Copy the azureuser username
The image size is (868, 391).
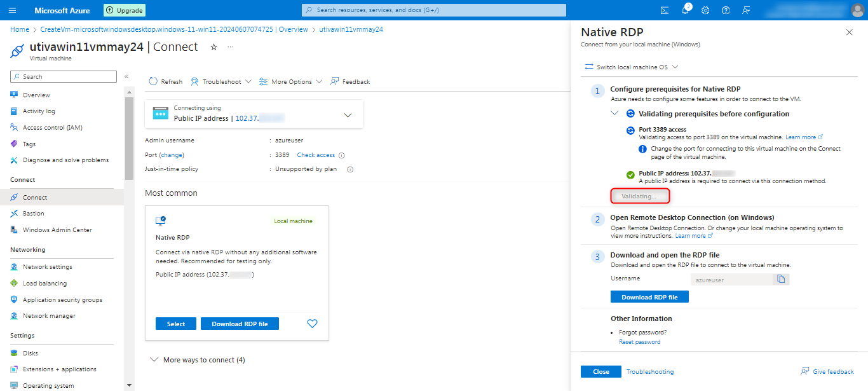781,279
